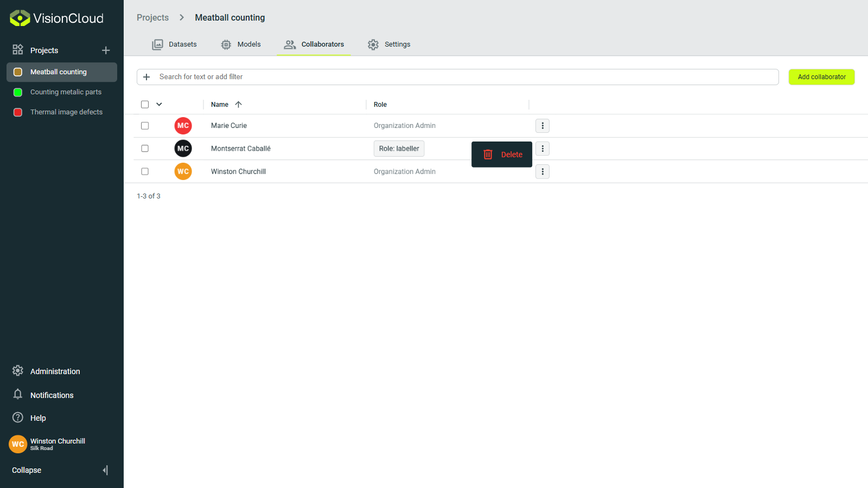Open Notifications bell in sidebar
Viewport: 868px width, 488px height.
[x=18, y=395]
